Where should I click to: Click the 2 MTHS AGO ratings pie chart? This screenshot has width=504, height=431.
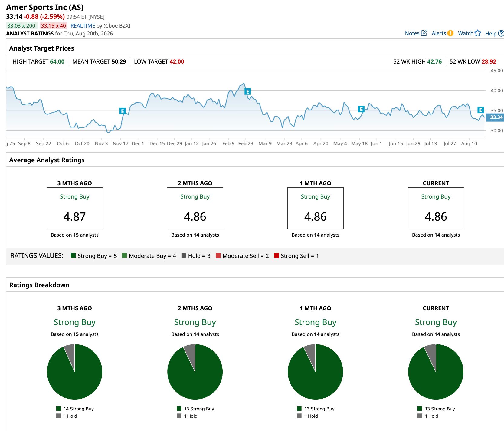[x=195, y=372]
